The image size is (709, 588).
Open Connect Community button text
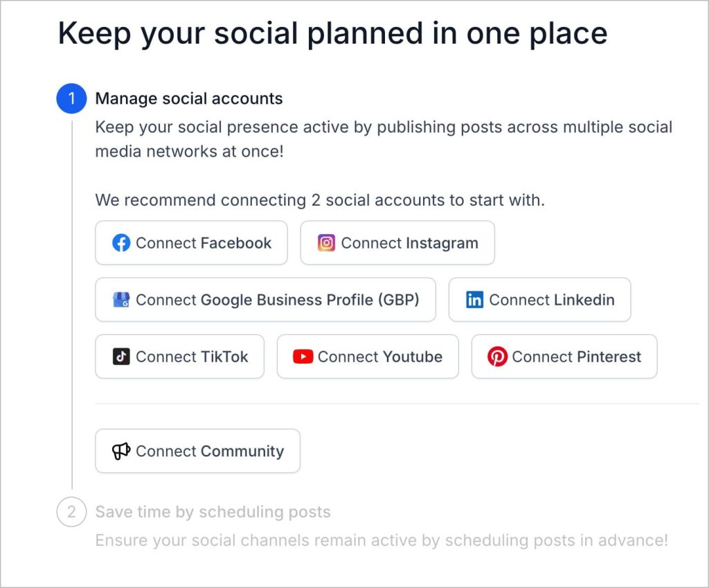point(210,451)
